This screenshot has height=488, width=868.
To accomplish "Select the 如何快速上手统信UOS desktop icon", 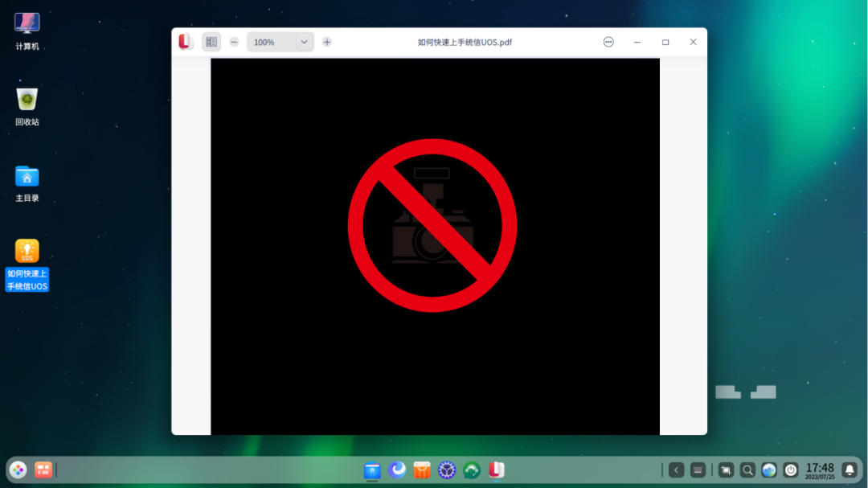I will [27, 265].
